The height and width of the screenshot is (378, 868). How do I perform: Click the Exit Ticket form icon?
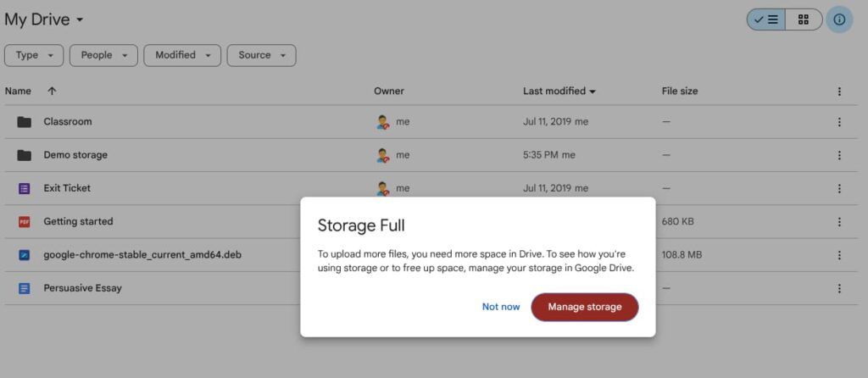[x=24, y=189]
